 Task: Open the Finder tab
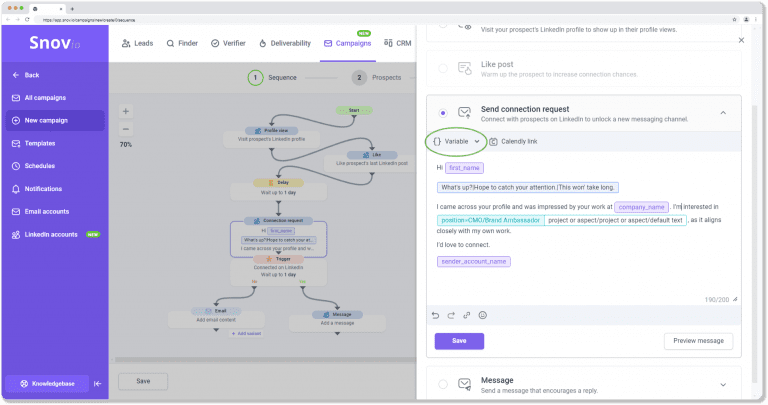click(x=183, y=44)
